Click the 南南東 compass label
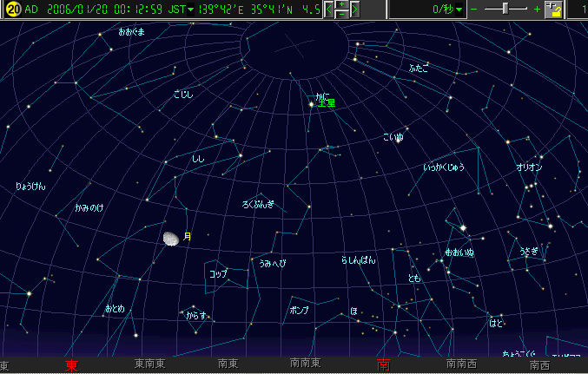 pos(306,364)
